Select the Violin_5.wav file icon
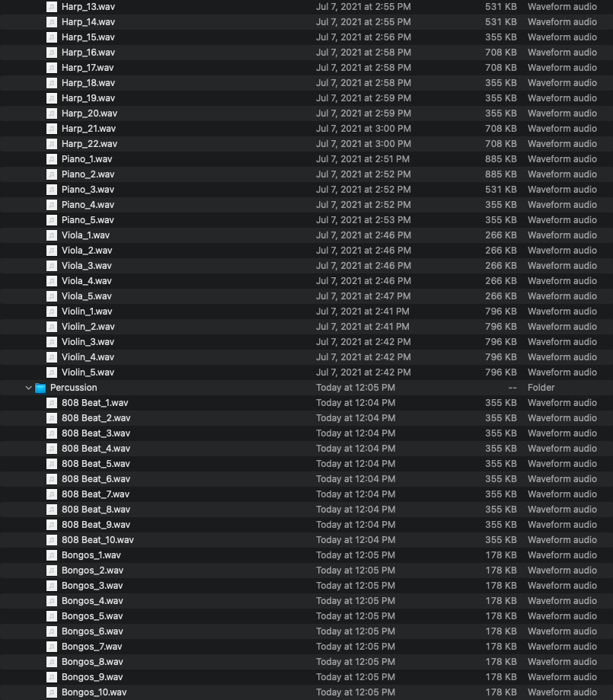 tap(52, 372)
